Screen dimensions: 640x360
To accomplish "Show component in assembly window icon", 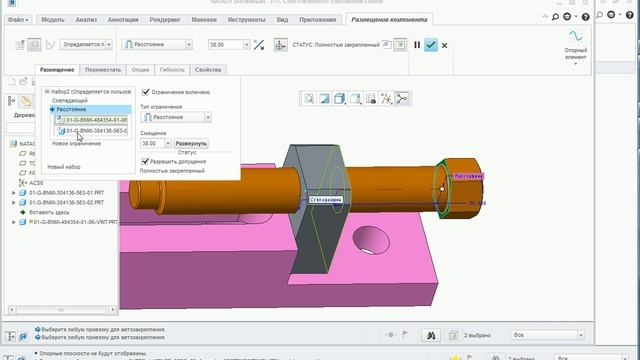I will click(400, 44).
